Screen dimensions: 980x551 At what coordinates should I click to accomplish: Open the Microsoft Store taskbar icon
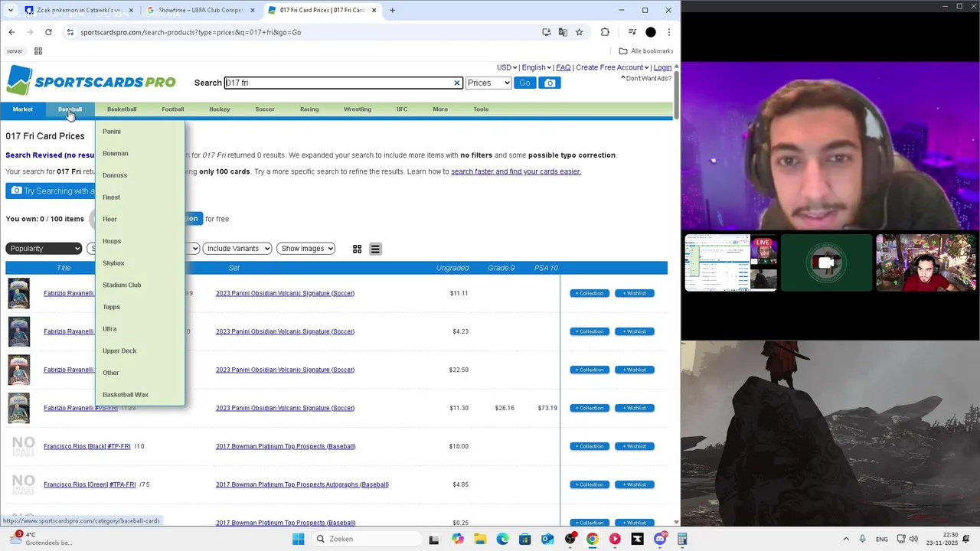click(524, 539)
